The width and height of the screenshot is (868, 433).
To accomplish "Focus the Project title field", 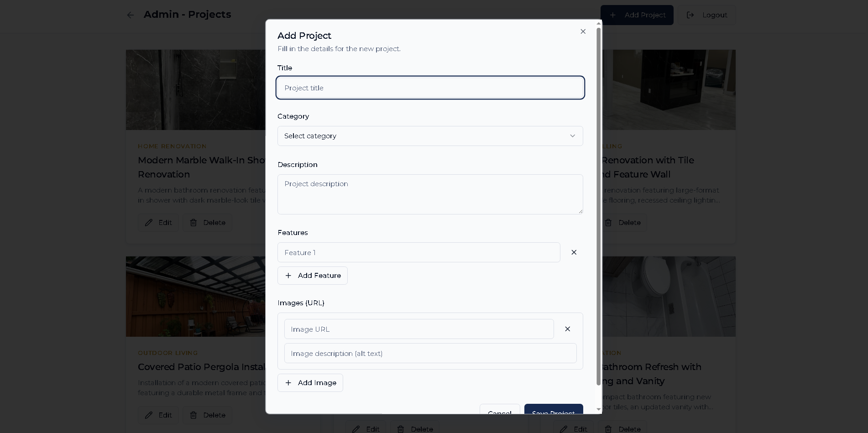I will pyautogui.click(x=430, y=88).
